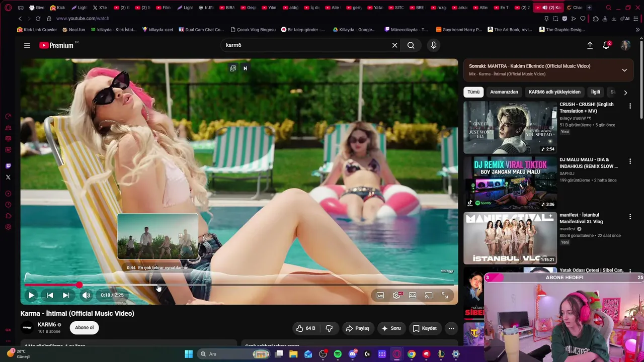The height and width of the screenshot is (362, 644).
Task: Go back in browser history
Action: pyautogui.click(x=20, y=19)
